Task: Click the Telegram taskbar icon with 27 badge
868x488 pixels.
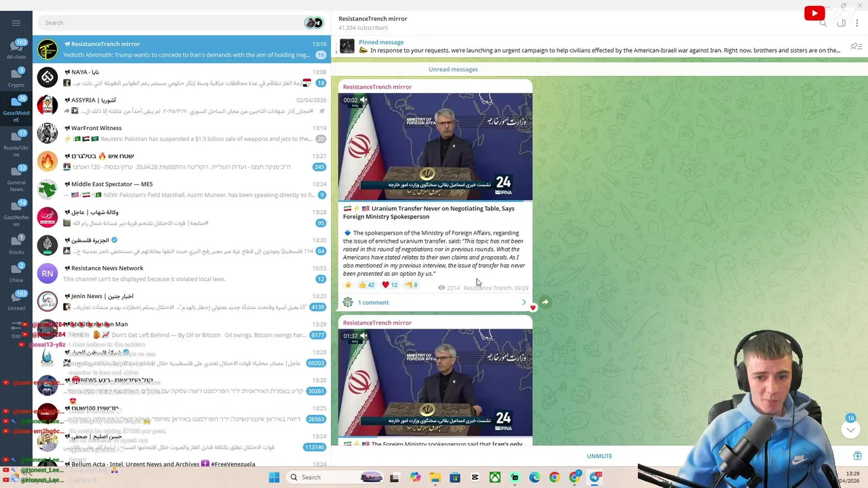Action: click(595, 478)
